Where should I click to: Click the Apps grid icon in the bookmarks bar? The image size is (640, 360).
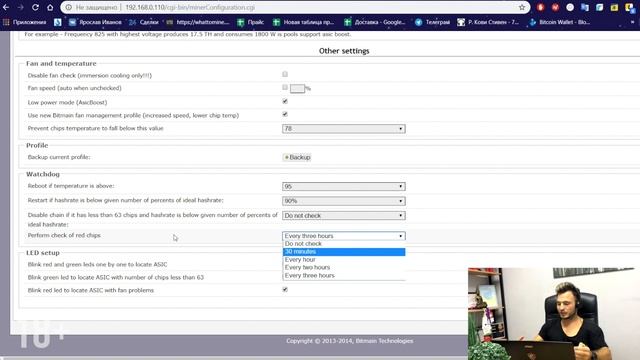tap(6, 22)
